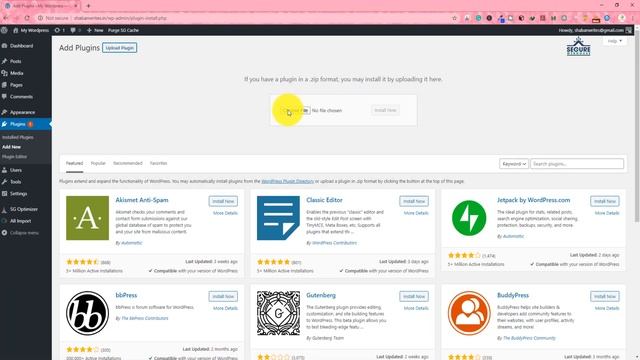Open the bbPress title link
The width and height of the screenshot is (640, 360).
point(126,295)
